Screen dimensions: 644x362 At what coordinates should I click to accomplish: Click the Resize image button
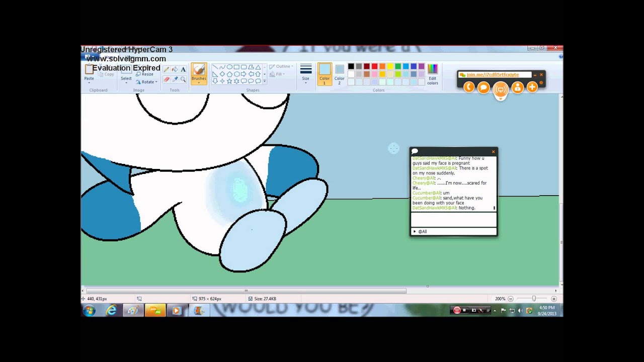tap(144, 74)
